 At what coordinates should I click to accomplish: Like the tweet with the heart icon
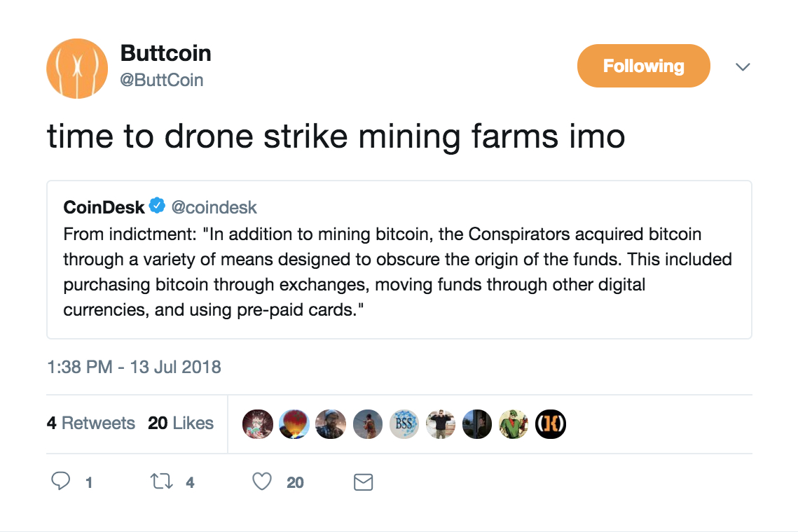pos(261,482)
